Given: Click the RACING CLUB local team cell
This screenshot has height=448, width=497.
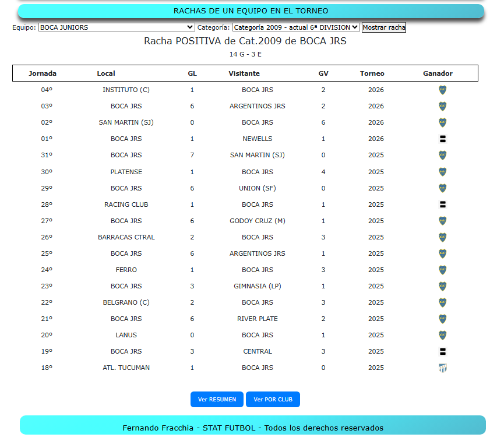Looking at the screenshot, I should (x=126, y=204).
